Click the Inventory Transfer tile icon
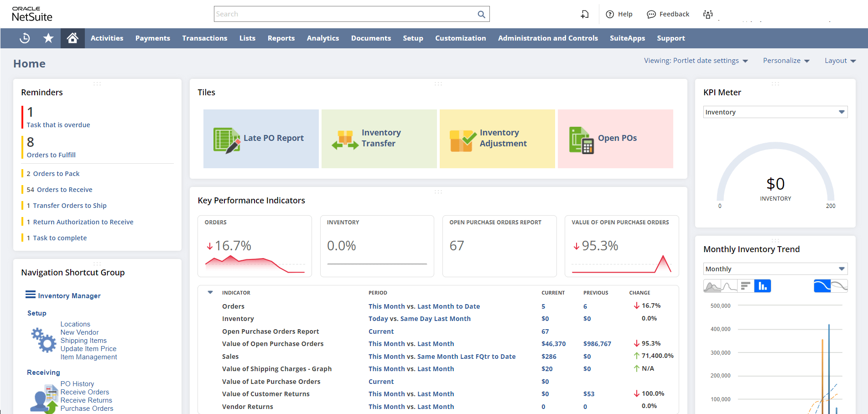This screenshot has height=414, width=868. 345,140
